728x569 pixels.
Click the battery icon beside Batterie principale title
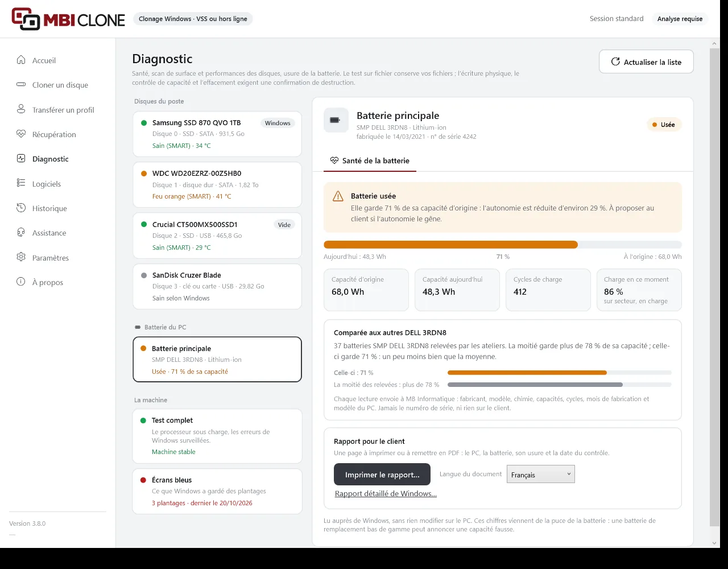336,120
